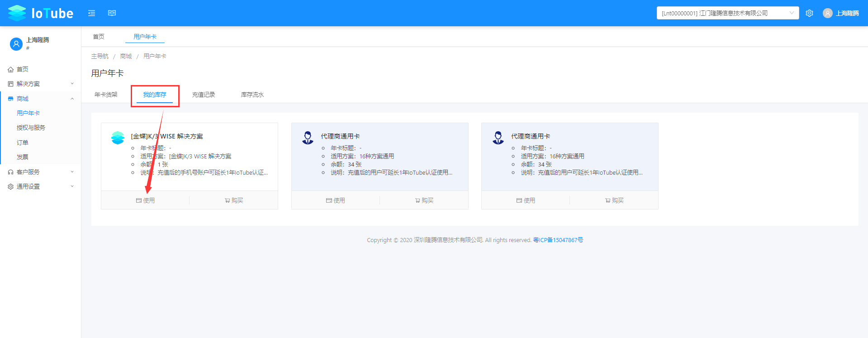Click the IoTube logo in the header
The height and width of the screenshot is (338, 868).
(x=40, y=13)
